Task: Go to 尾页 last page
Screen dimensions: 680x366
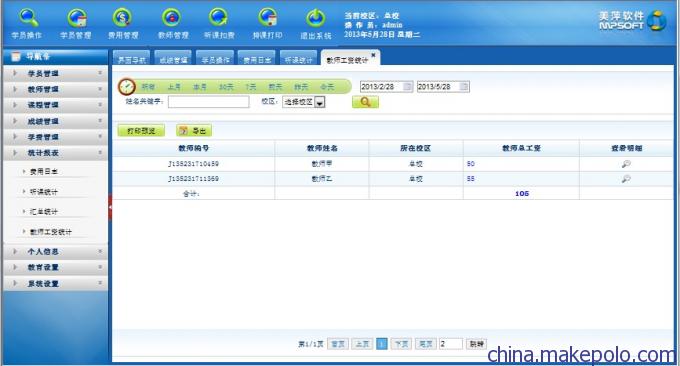Action: [426, 344]
